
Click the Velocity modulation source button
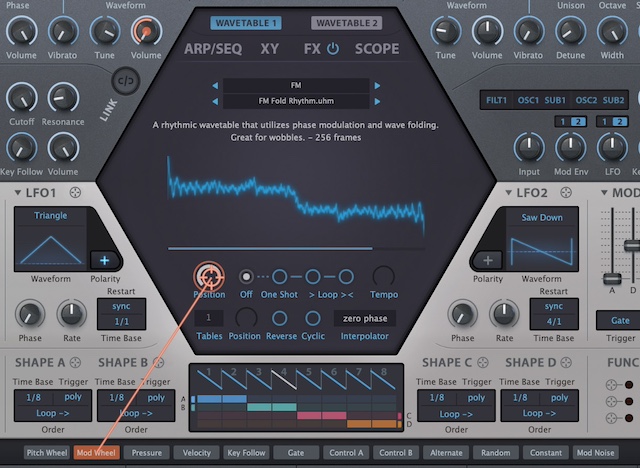coord(197,453)
